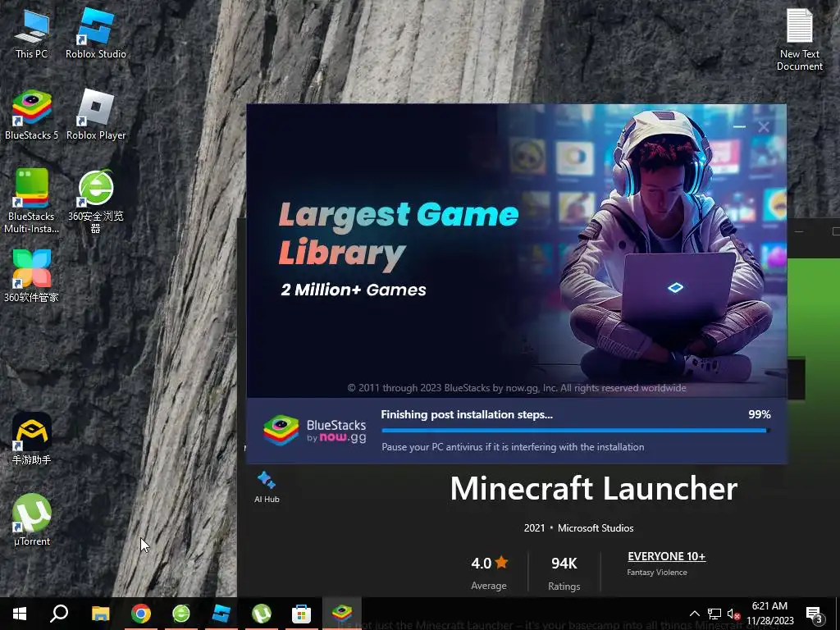Click the 4.0 average star rating
This screenshot has width=840, height=630.
pos(489,564)
